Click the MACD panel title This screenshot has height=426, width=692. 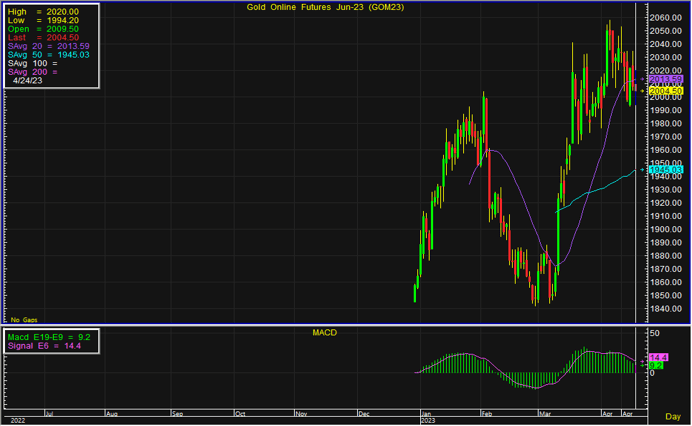[322, 330]
